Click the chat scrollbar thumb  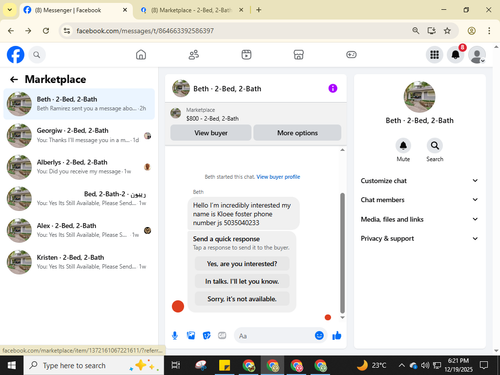click(x=342, y=253)
